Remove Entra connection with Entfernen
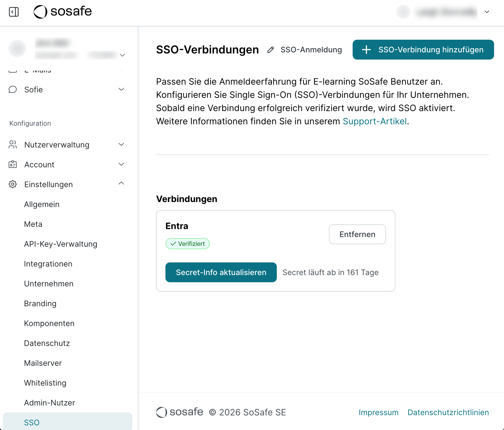This screenshot has height=430, width=504. coord(357,234)
